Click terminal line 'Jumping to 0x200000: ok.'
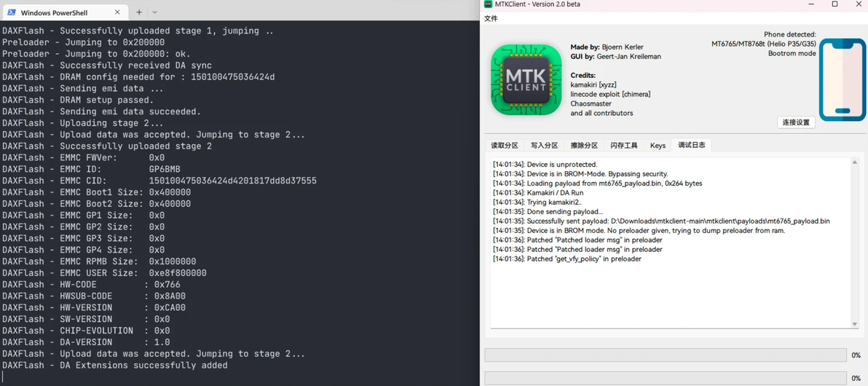The width and height of the screenshot is (868, 386). click(96, 54)
